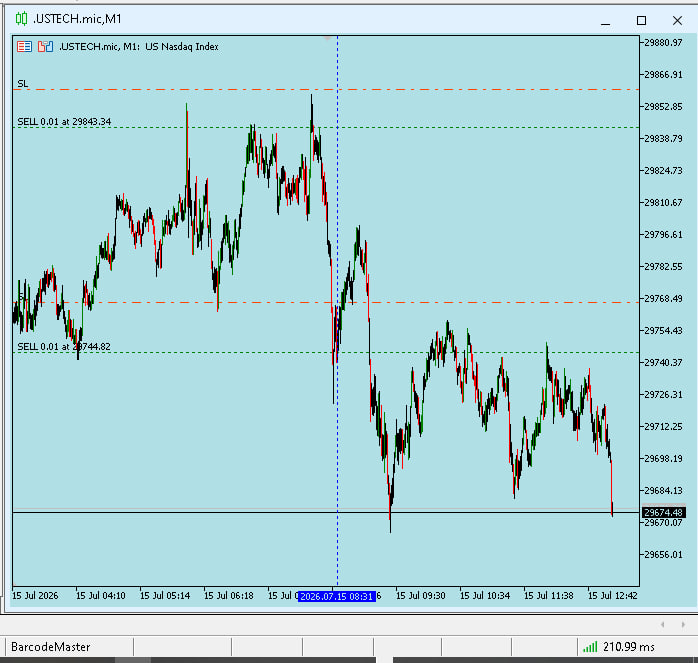The width and height of the screenshot is (698, 663).
Task: Click the 29880.97 price scale value
Action: [x=663, y=43]
